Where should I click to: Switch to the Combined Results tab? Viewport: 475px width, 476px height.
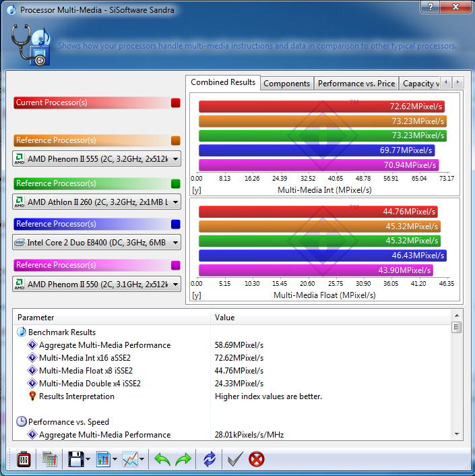point(223,82)
